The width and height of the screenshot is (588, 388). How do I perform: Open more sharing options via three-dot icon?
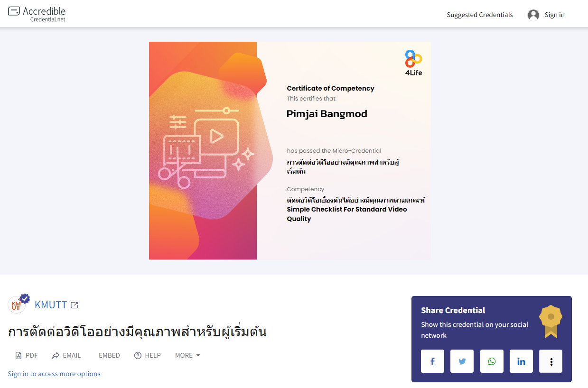tap(551, 361)
